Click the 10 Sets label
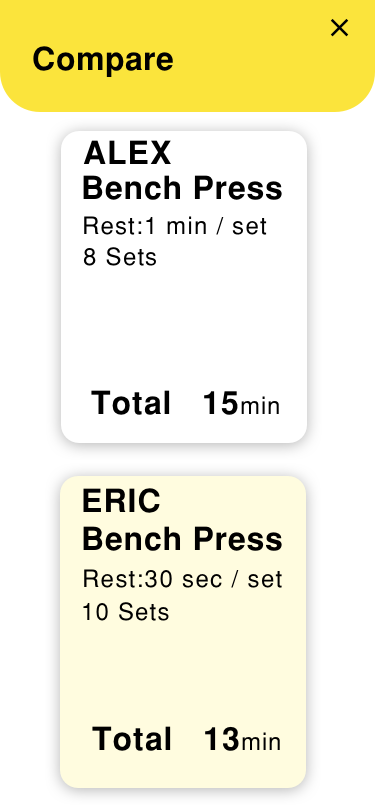Screen dimensions: 375x812 [x=126, y=613]
